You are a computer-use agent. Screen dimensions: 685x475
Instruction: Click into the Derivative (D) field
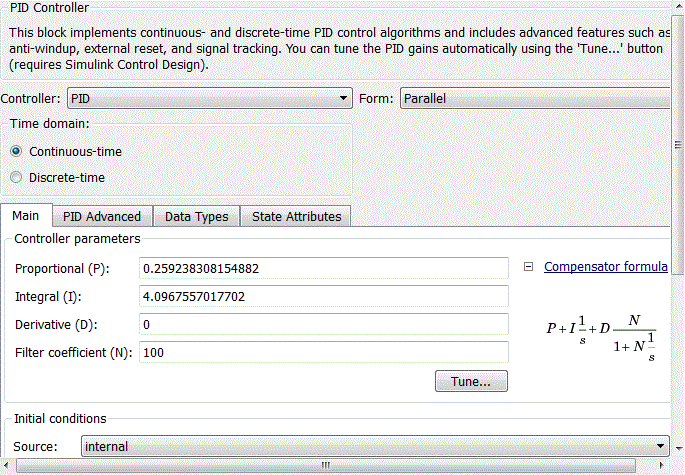tap(324, 324)
